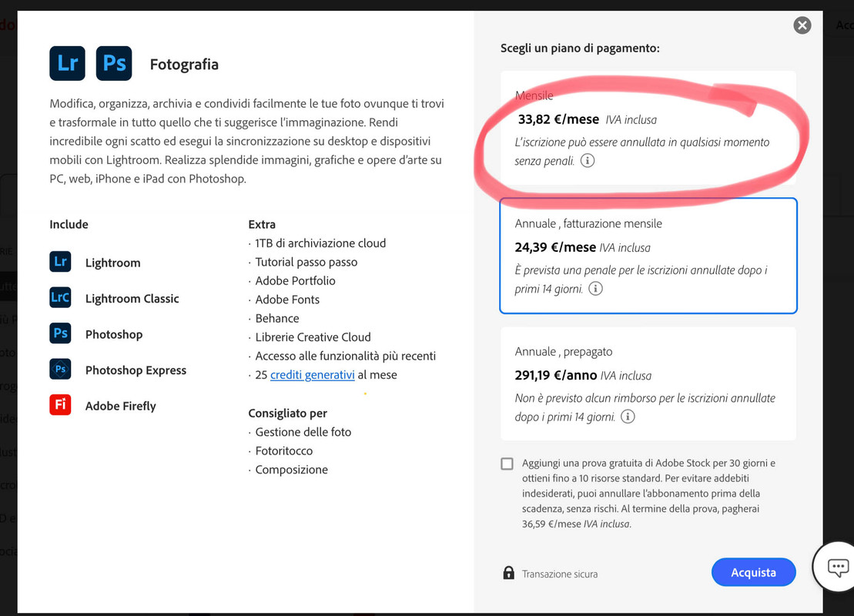
Task: Click Behance in the Extra list
Action: pyautogui.click(x=276, y=318)
